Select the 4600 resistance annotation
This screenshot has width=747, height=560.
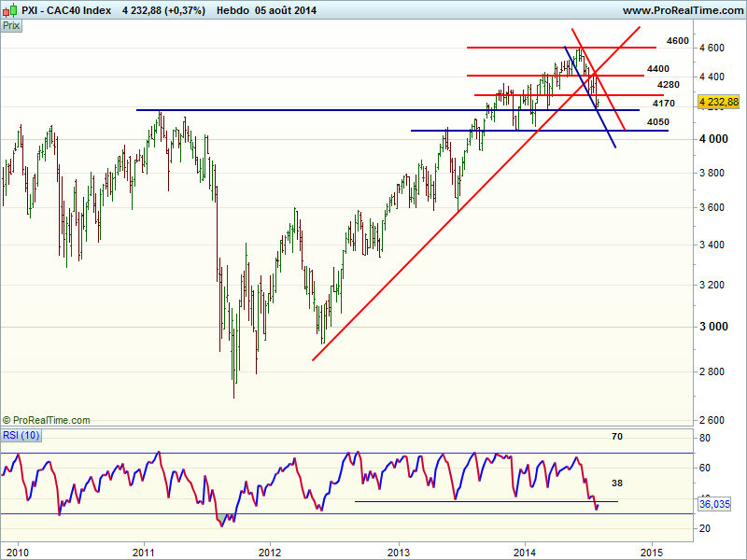click(x=678, y=41)
